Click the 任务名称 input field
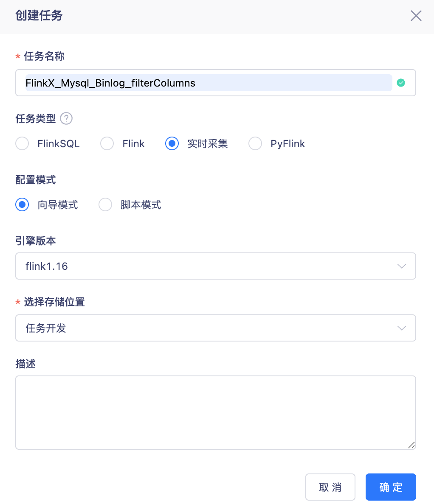 (x=216, y=83)
